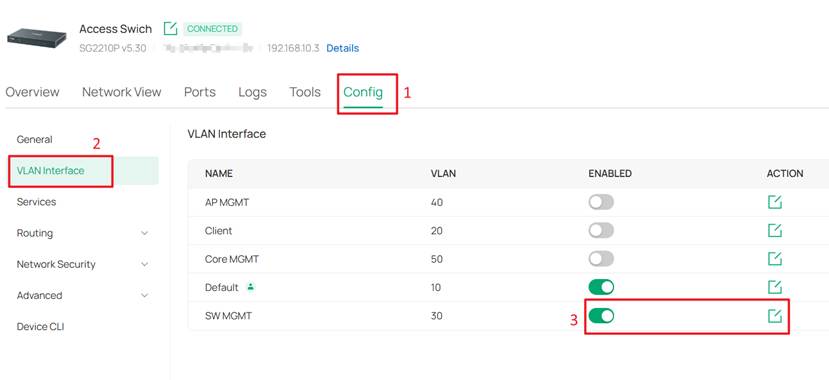
Task: Select the Core MGMT name cell
Action: [232, 259]
